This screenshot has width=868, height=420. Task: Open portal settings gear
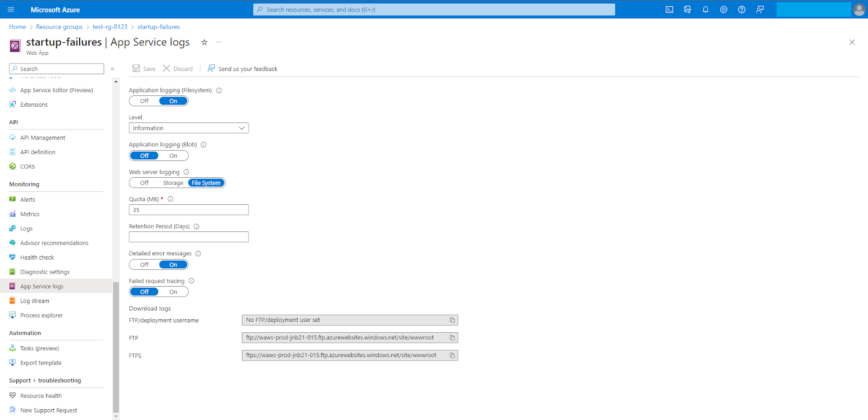(724, 10)
